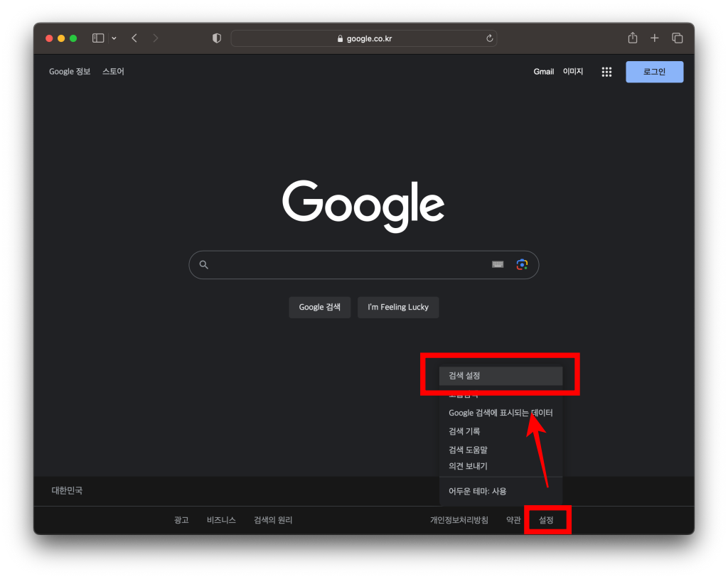The width and height of the screenshot is (728, 579).
Task: Click the Google logo
Action: (363, 206)
